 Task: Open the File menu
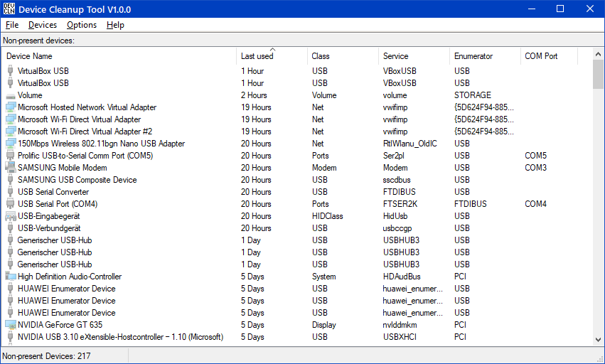pos(12,25)
